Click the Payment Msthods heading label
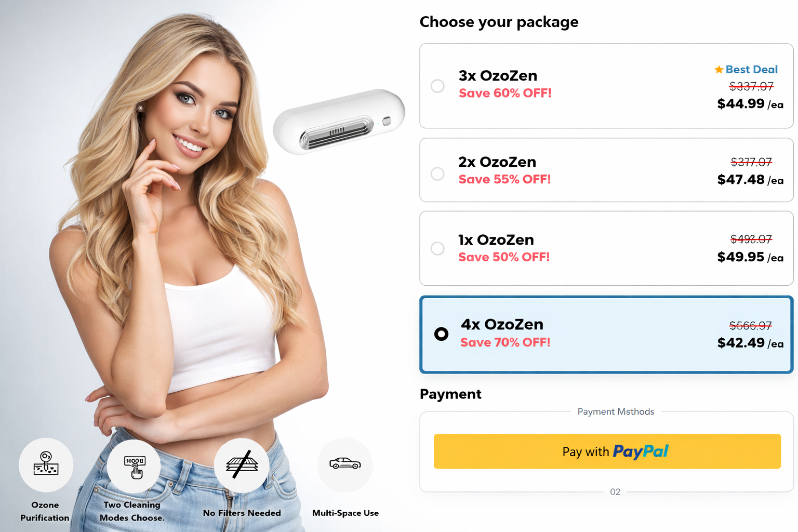 (616, 411)
